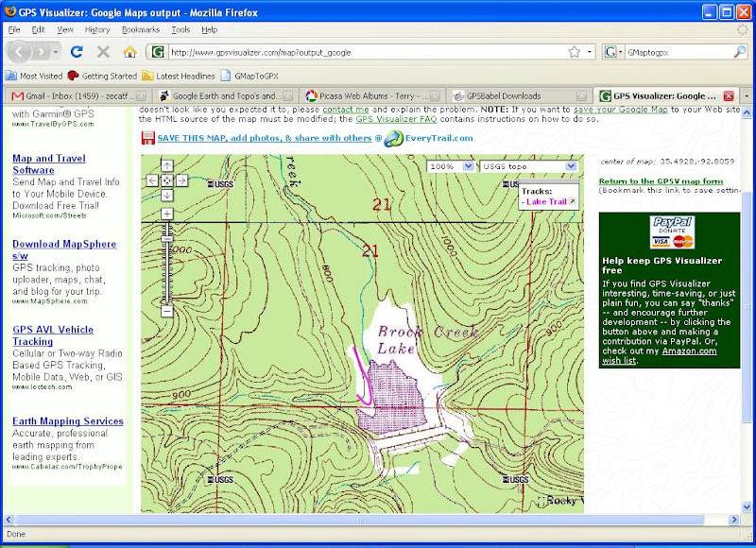Go to the Firefox home page icon
This screenshot has width=756, height=548.
point(129,52)
